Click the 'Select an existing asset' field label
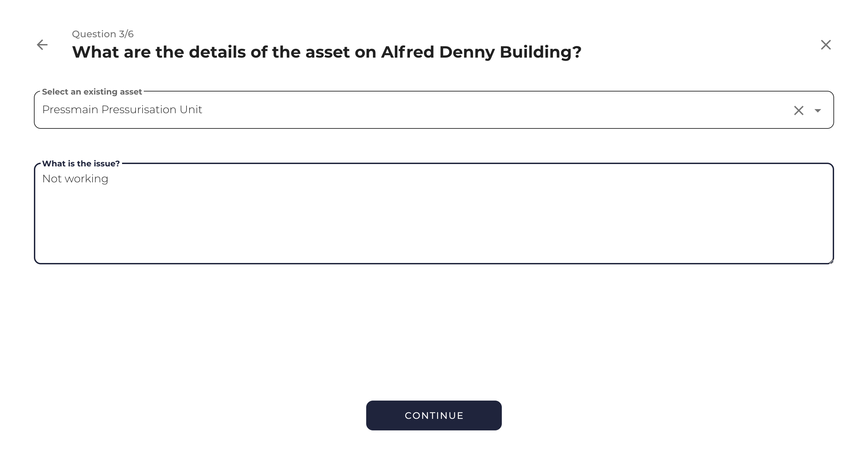This screenshot has height=467, width=868. [x=92, y=92]
